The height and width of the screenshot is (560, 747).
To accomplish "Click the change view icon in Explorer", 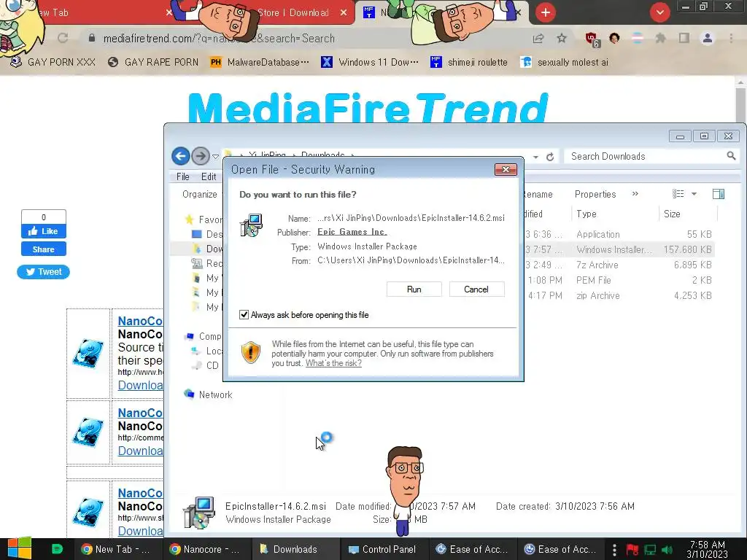I will 678,194.
